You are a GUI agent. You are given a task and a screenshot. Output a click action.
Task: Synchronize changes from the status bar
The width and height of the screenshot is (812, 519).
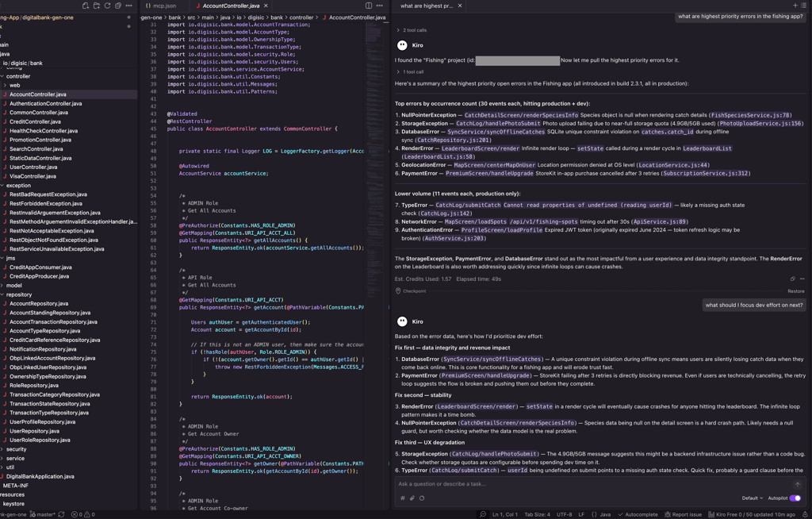[x=61, y=514]
